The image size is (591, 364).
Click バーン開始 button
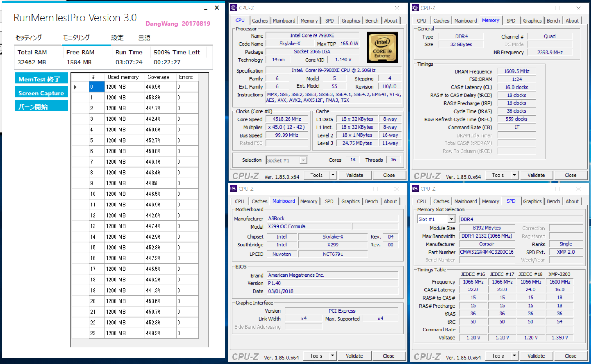41,106
